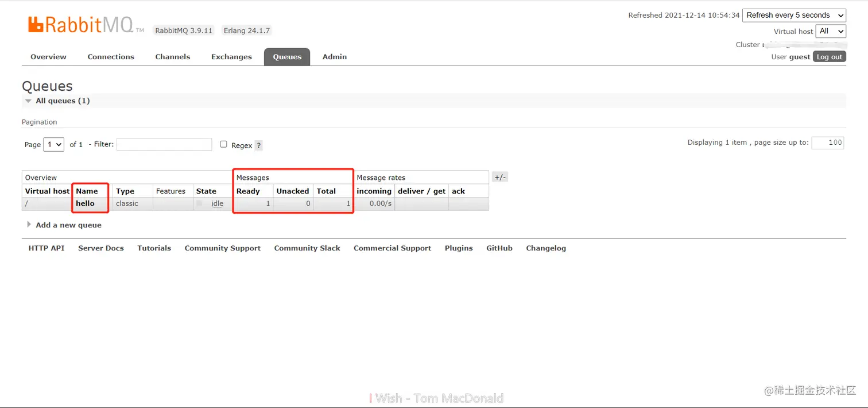
Task: Open the Changelog link
Action: pos(546,248)
